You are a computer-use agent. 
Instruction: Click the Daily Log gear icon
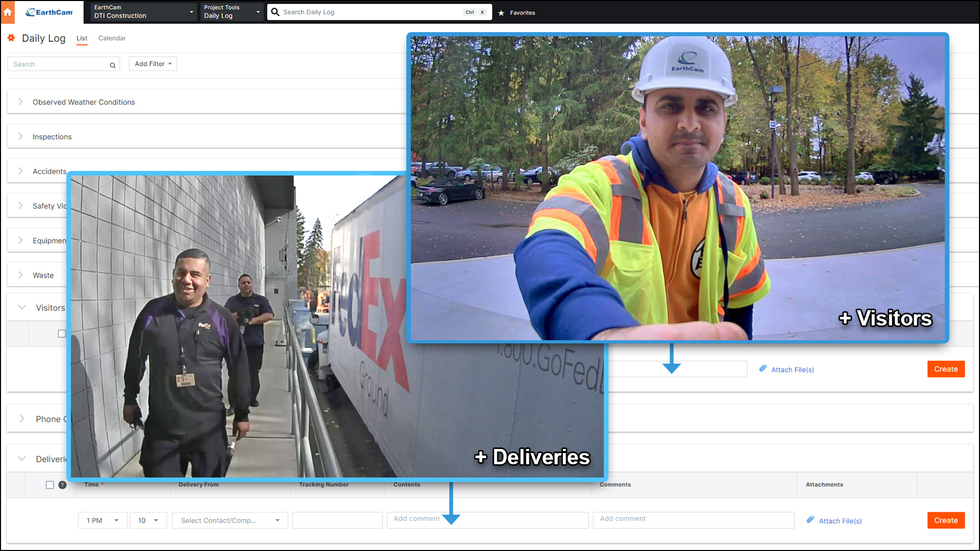[11, 38]
